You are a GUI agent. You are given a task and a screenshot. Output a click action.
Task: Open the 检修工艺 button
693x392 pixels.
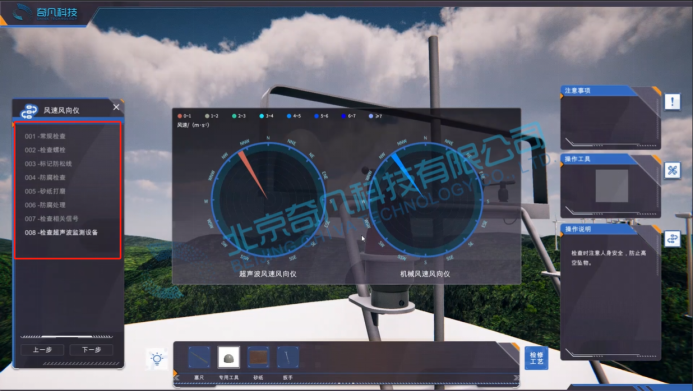(536, 358)
